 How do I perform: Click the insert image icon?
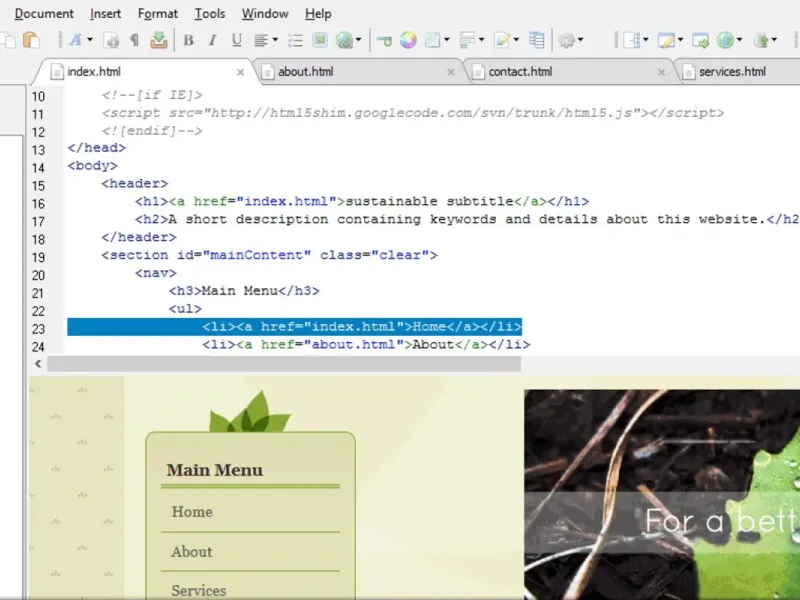[320, 41]
